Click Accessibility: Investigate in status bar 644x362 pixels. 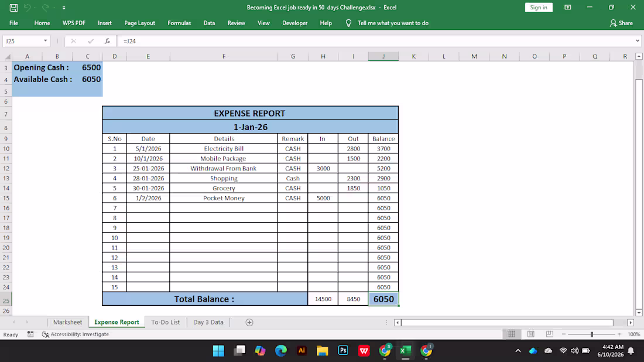click(76, 334)
